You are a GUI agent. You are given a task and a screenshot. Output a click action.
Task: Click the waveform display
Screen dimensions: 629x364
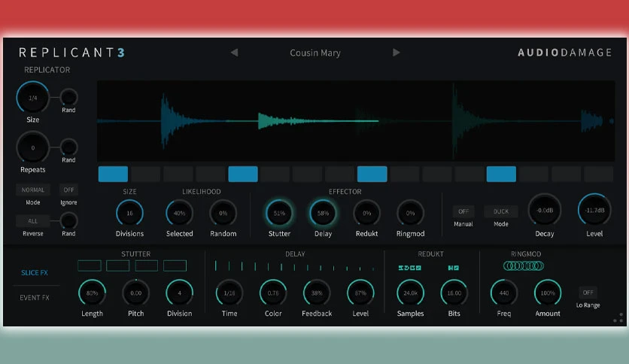point(356,121)
